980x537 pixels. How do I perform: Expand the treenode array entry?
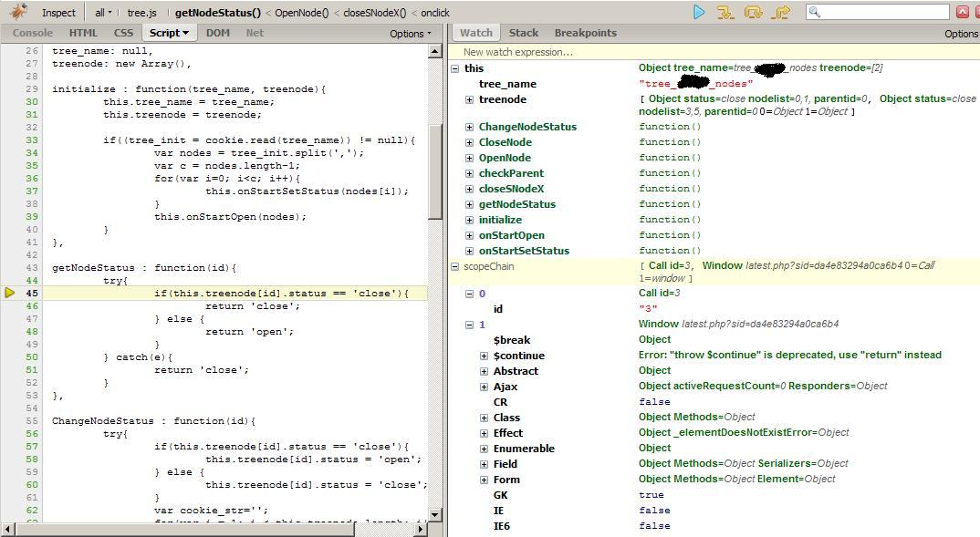pyautogui.click(x=469, y=99)
